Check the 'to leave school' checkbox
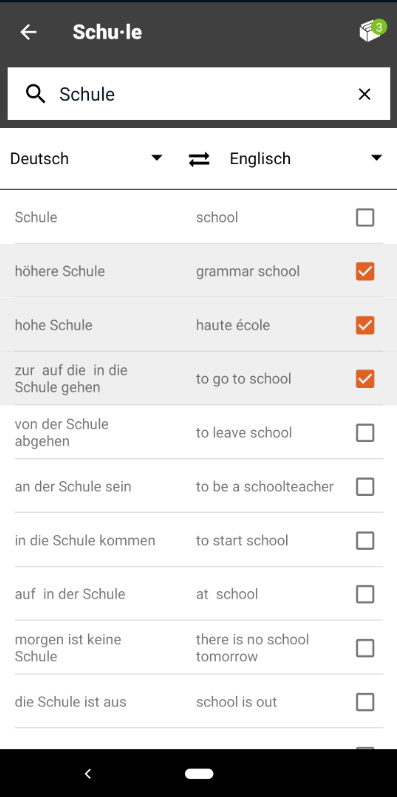 365,433
